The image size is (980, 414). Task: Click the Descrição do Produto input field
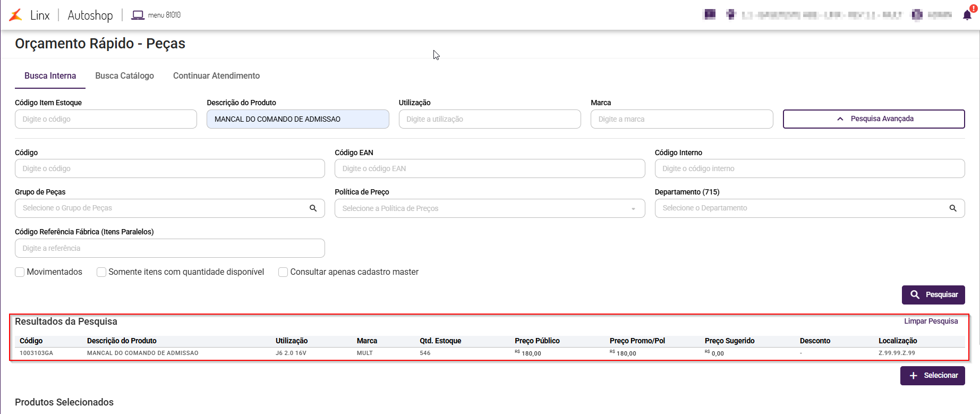point(297,119)
